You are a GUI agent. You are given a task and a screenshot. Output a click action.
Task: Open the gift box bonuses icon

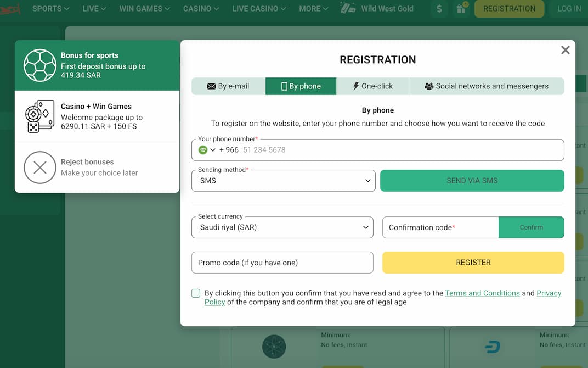461,9
